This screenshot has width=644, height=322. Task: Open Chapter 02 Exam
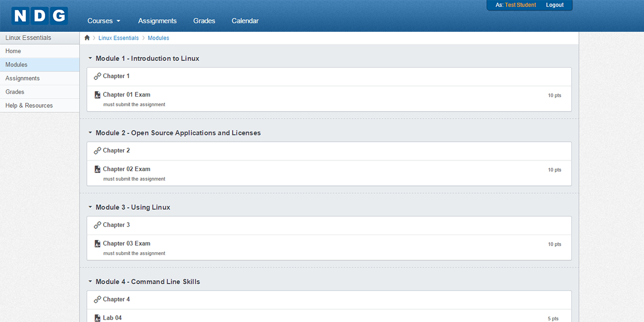click(x=127, y=169)
